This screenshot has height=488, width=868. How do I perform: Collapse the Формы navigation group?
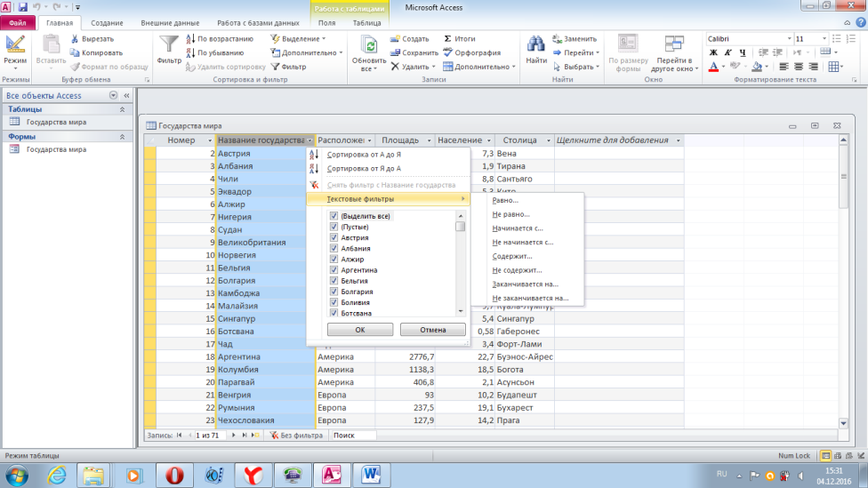tap(123, 137)
